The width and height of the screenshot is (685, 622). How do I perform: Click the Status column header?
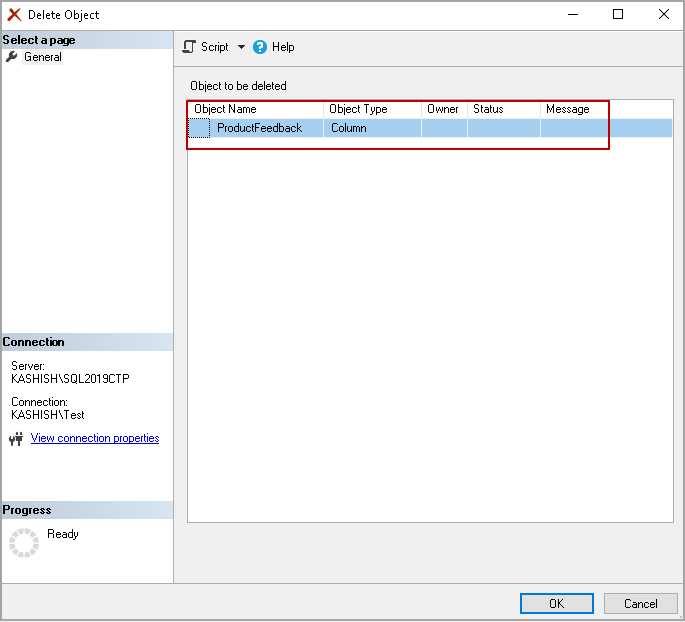(x=503, y=109)
